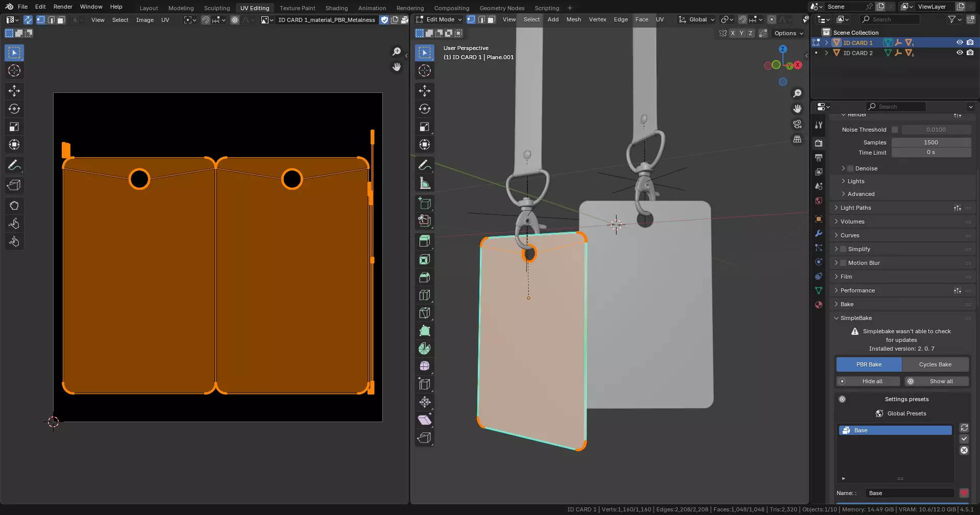Select the Spin tool
The height and width of the screenshot is (515, 980).
click(425, 349)
